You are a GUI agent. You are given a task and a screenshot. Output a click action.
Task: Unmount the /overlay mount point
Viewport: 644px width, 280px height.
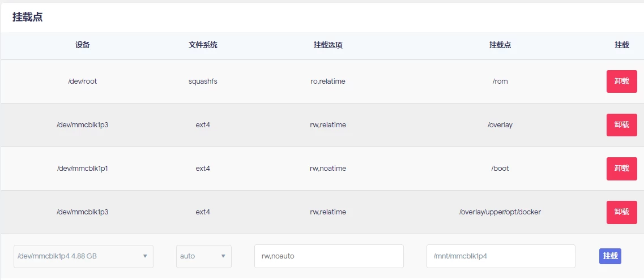pos(621,124)
